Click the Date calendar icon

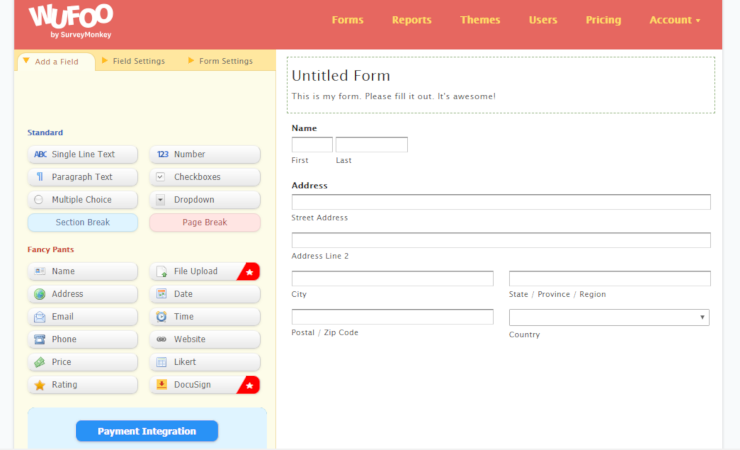pyautogui.click(x=161, y=294)
